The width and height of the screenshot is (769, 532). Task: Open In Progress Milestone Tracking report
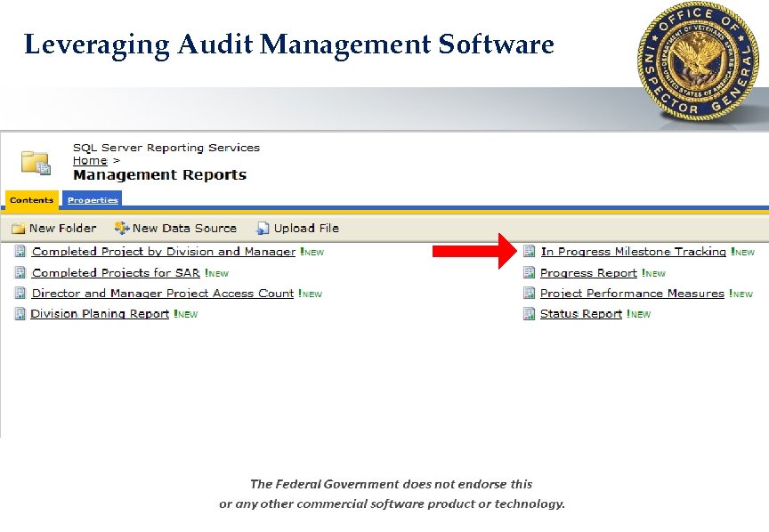(633, 252)
